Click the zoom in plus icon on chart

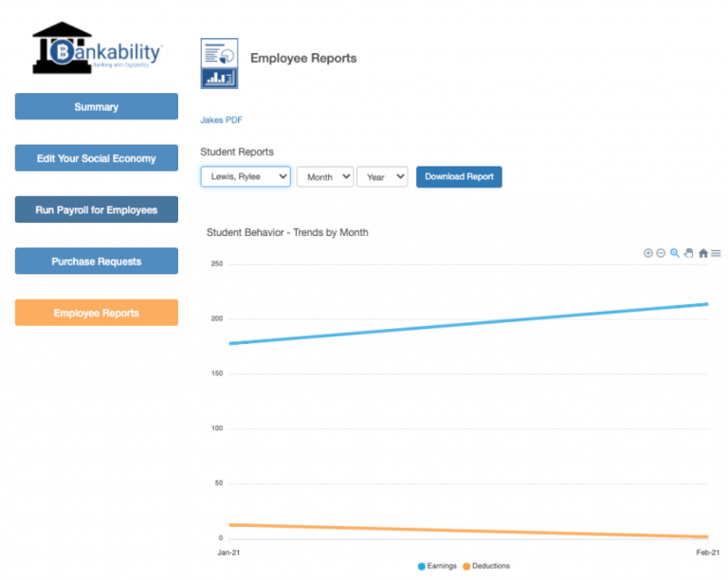(x=648, y=253)
